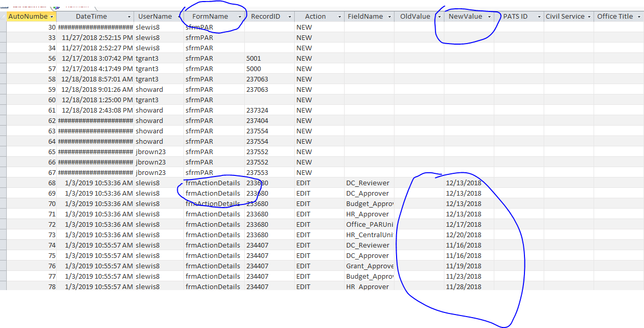Screen dimensions: 644x328
Task: Open the Office Title column filter dropdown arrow
Action: [639, 17]
